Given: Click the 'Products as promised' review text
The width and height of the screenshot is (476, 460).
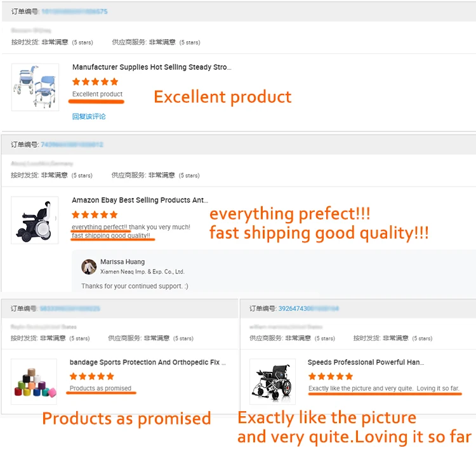Looking at the screenshot, I should 100,388.
